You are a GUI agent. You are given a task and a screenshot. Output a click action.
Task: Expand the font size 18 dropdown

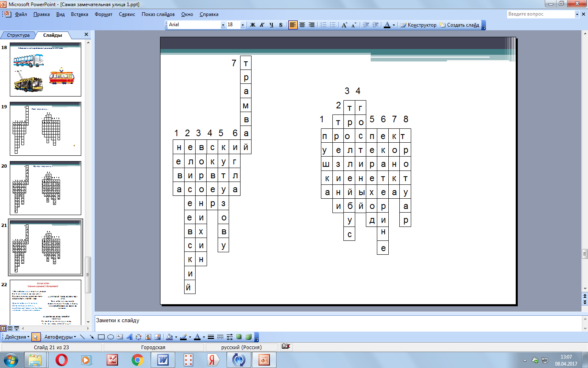243,25
